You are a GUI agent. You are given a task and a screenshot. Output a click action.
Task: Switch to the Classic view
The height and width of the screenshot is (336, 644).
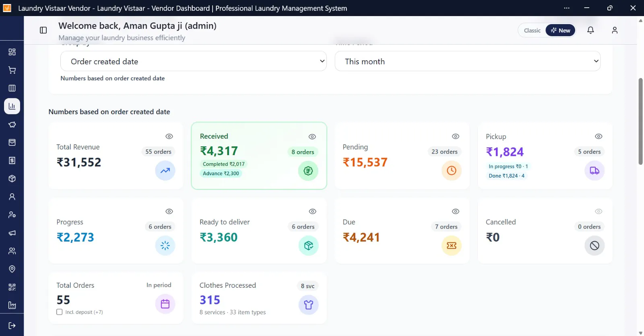532,31
